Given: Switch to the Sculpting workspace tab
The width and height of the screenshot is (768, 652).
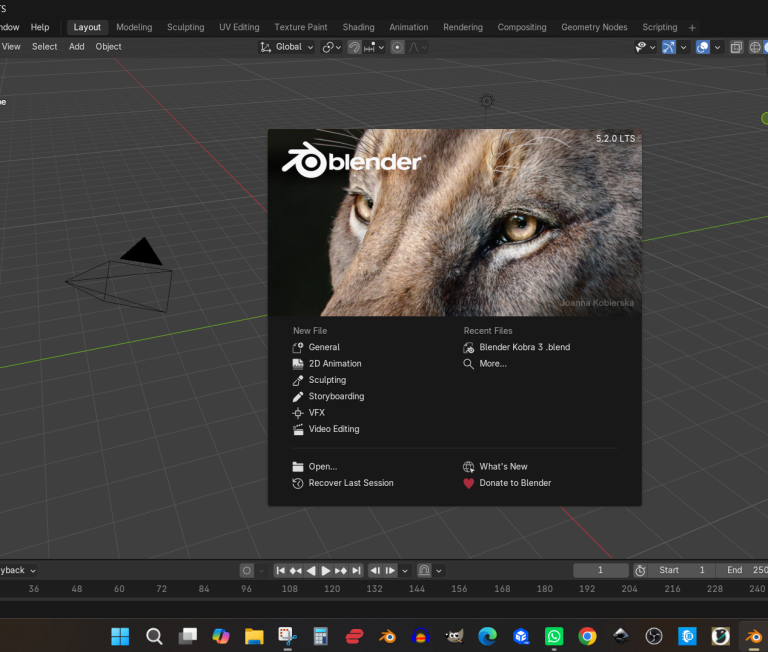Looking at the screenshot, I should pyautogui.click(x=186, y=27).
